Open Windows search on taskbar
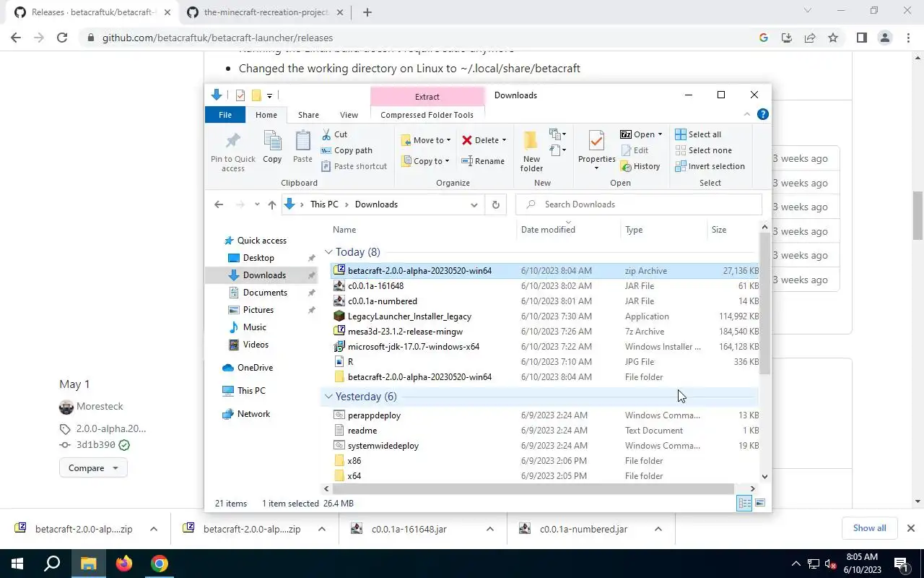The width and height of the screenshot is (924, 578). click(52, 564)
